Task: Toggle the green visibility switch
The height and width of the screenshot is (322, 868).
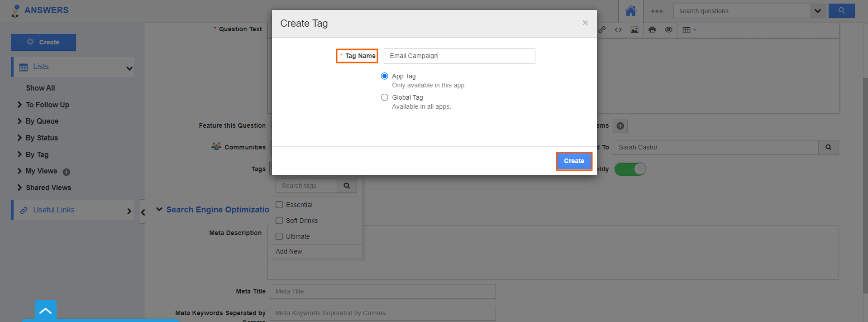Action: coord(630,169)
